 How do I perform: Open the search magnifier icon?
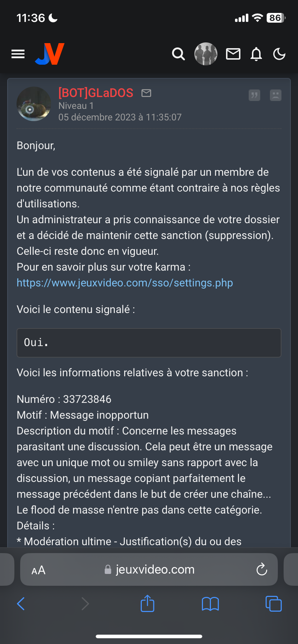pyautogui.click(x=178, y=54)
